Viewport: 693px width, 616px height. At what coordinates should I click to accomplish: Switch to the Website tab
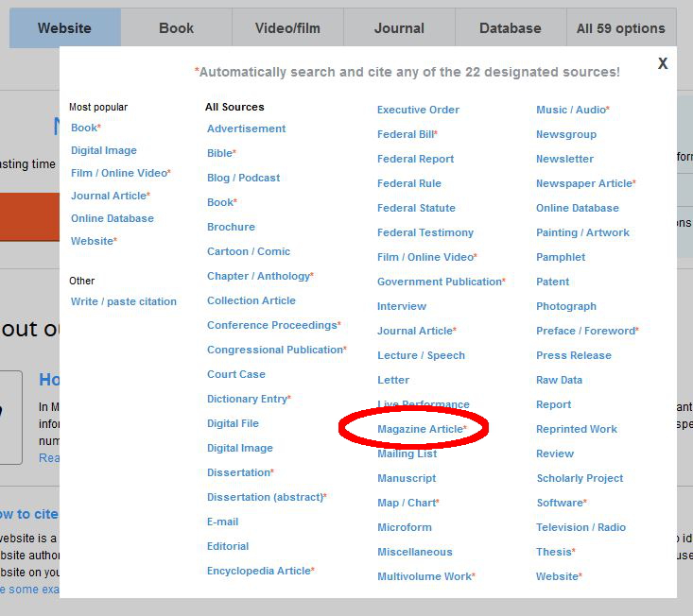click(64, 28)
